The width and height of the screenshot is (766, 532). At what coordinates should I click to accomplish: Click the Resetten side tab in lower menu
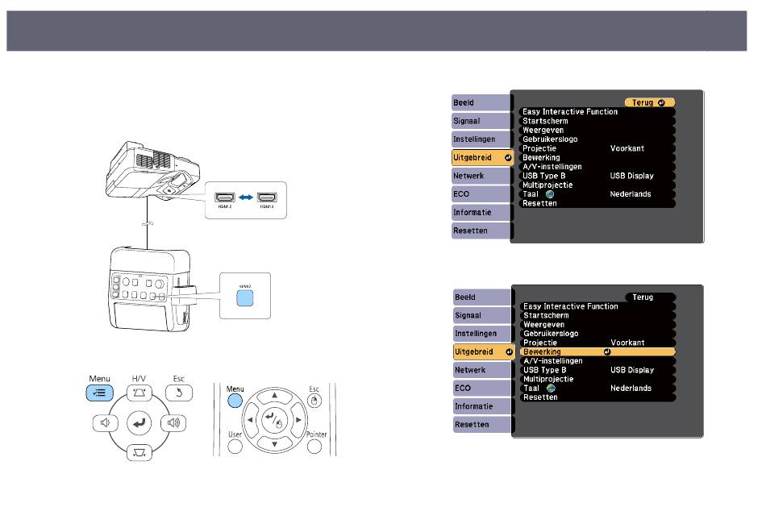point(482,425)
